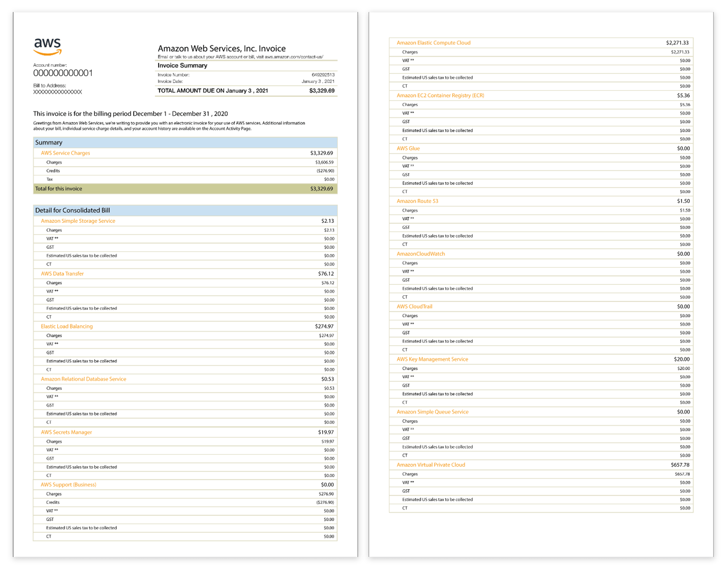Click the AWS Support (Business) heading
This screenshot has height=569, width=728.
coord(68,485)
